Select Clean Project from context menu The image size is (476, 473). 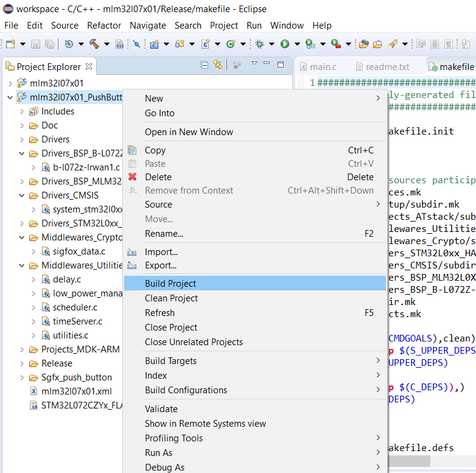coord(255,298)
